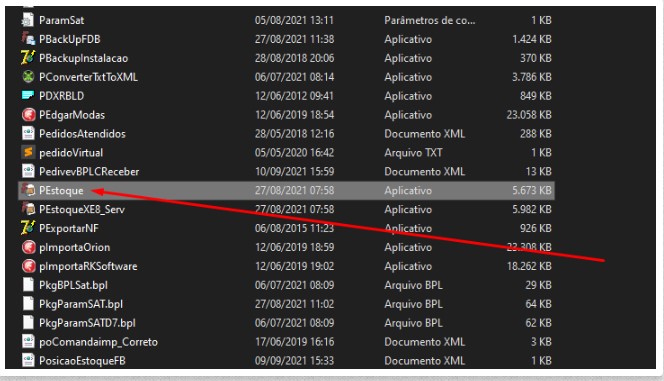
Task: Click the size value 370 KB
Action: click(x=536, y=58)
